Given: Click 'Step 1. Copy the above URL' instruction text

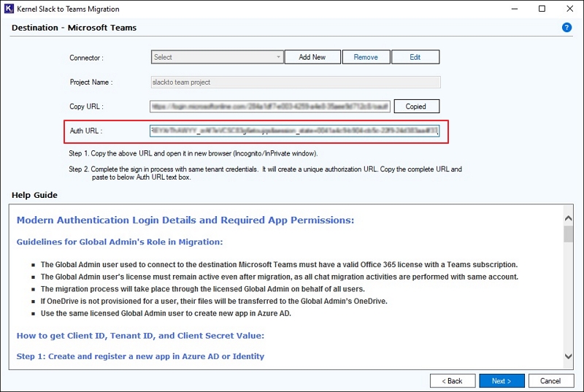Looking at the screenshot, I should pyautogui.click(x=193, y=153).
